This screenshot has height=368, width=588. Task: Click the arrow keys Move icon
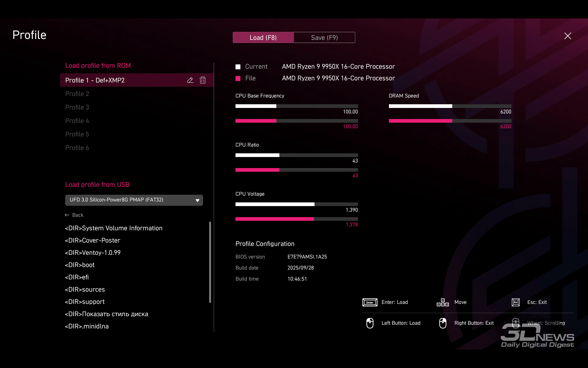coord(443,302)
